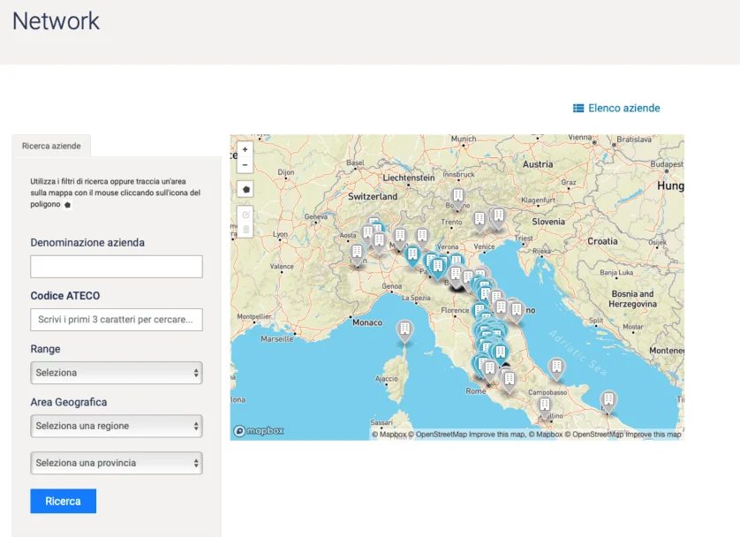Open the Seleziona una provincia dropdown
Screen dimensions: 740x560
[117, 463]
